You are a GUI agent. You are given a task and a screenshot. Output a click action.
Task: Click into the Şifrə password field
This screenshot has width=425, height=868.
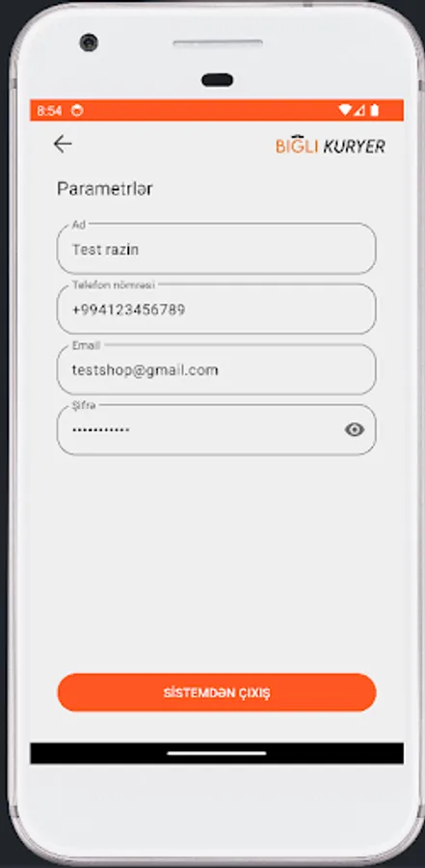pyautogui.click(x=217, y=429)
